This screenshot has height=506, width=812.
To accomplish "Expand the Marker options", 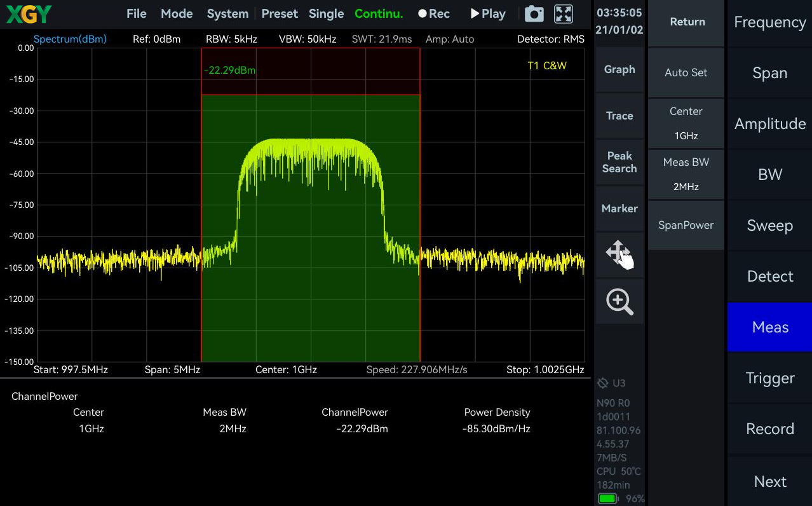I will click(x=619, y=209).
